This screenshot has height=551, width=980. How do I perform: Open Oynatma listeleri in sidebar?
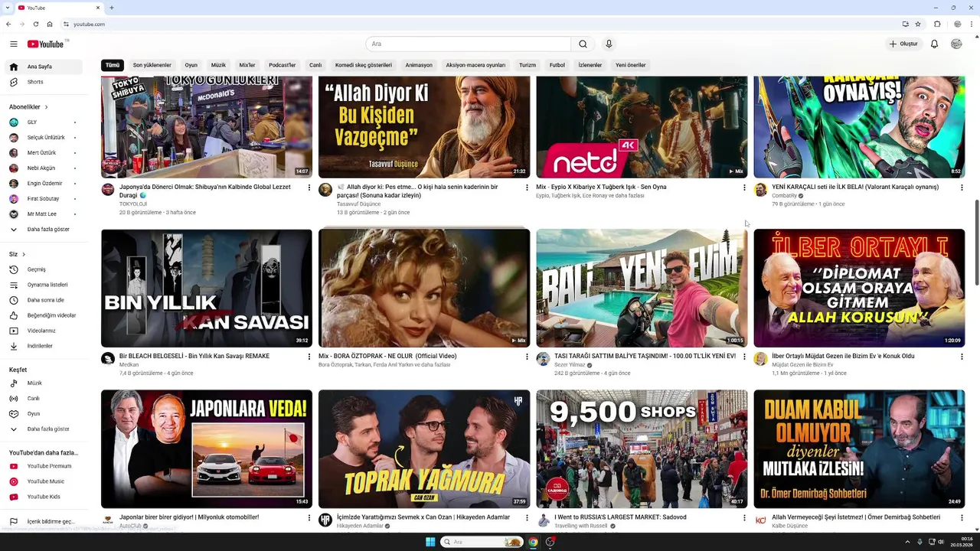click(44, 285)
